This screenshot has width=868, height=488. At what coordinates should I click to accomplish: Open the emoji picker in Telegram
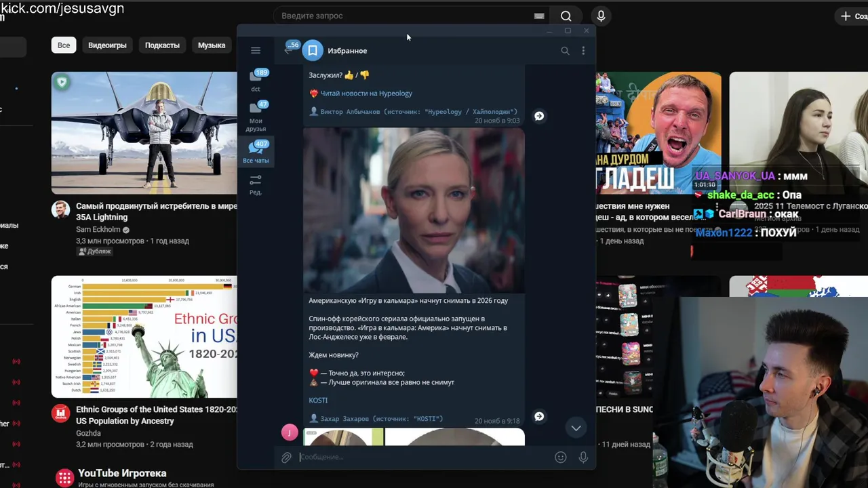[x=561, y=457]
